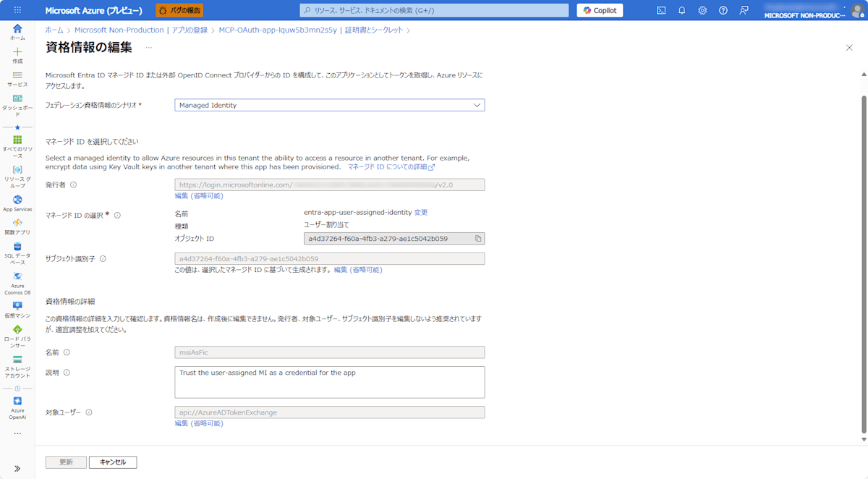
Task: Show info tooltip for name field
Action: [x=67, y=352]
